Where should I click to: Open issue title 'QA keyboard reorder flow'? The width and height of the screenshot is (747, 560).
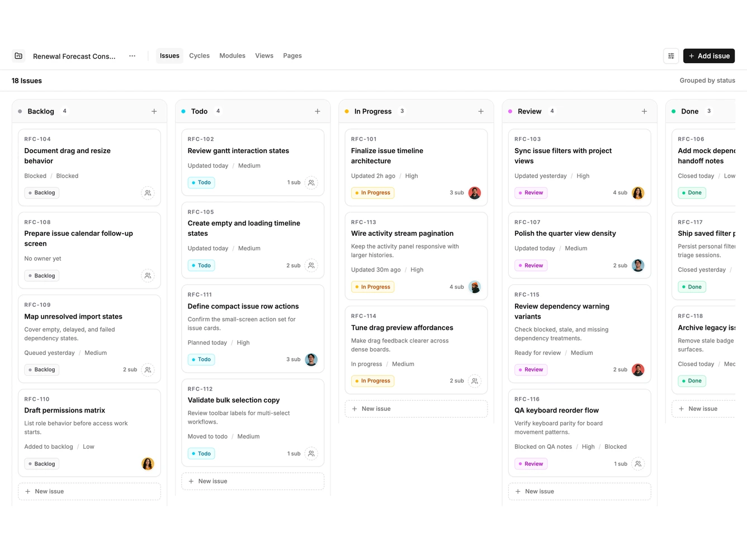tap(556, 410)
